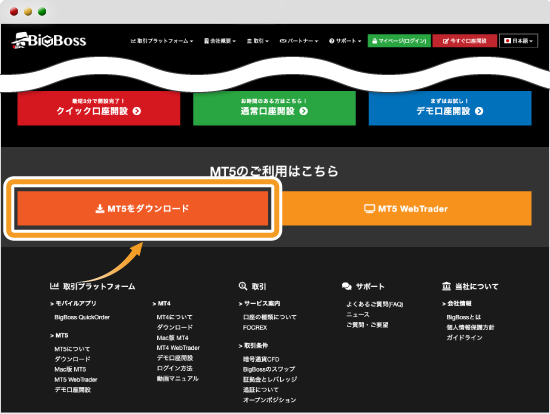
Task: Launch the orange MT5 WebTrader button
Action: click(x=406, y=208)
